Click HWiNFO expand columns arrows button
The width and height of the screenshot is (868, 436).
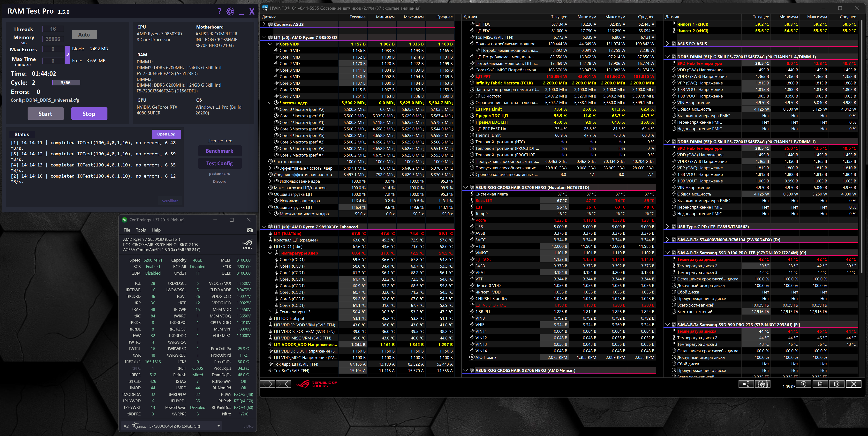pyautogui.click(x=267, y=384)
